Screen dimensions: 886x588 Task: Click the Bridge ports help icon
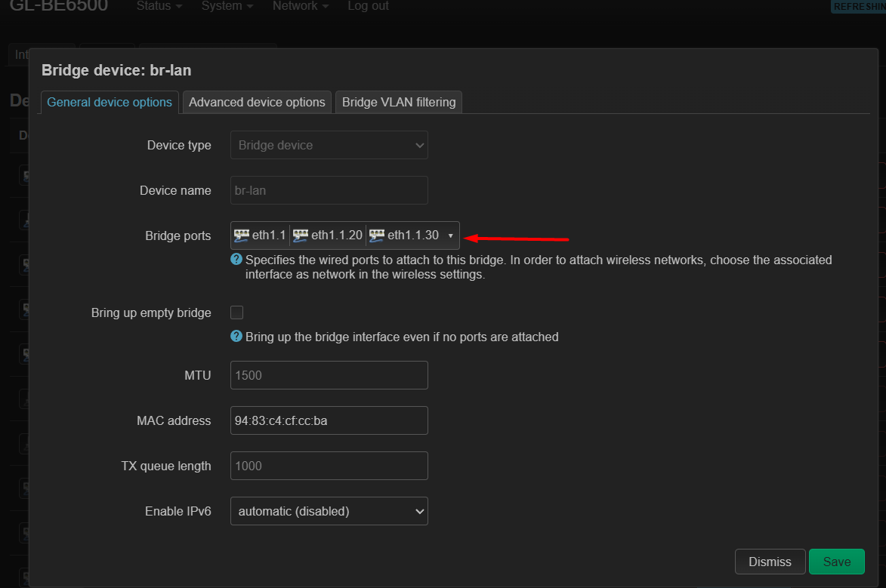(236, 259)
